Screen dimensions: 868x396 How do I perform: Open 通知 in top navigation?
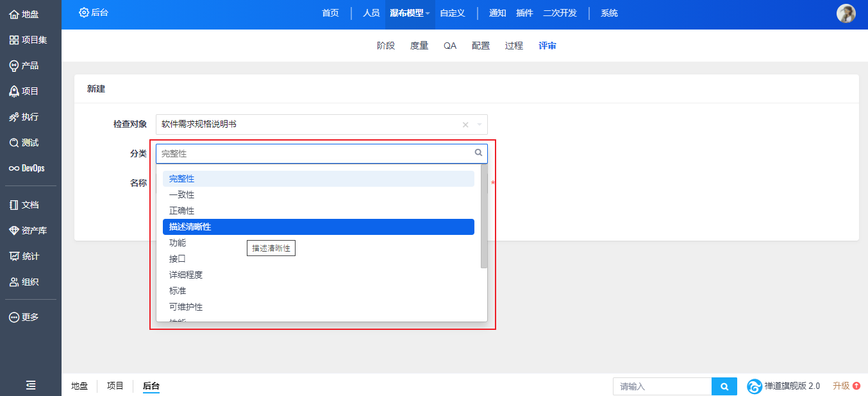[x=497, y=13]
